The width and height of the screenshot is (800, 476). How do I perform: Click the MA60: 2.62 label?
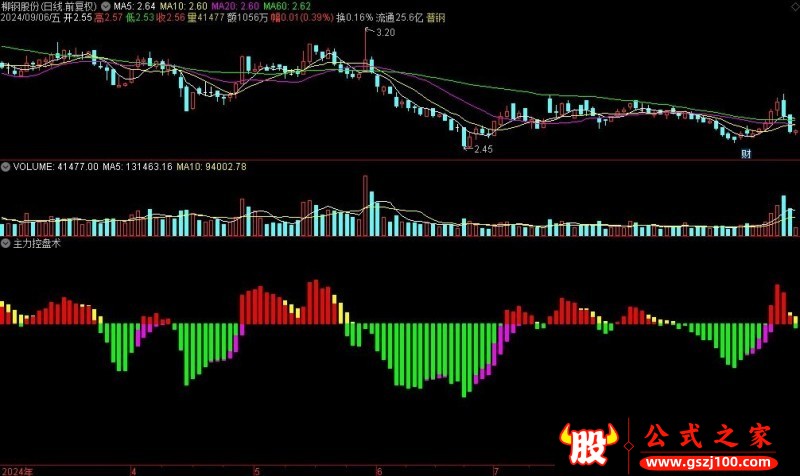click(287, 6)
